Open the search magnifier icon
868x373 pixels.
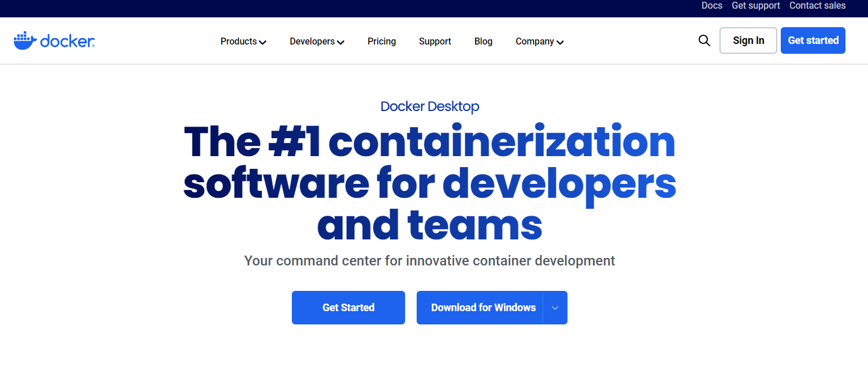click(x=704, y=40)
